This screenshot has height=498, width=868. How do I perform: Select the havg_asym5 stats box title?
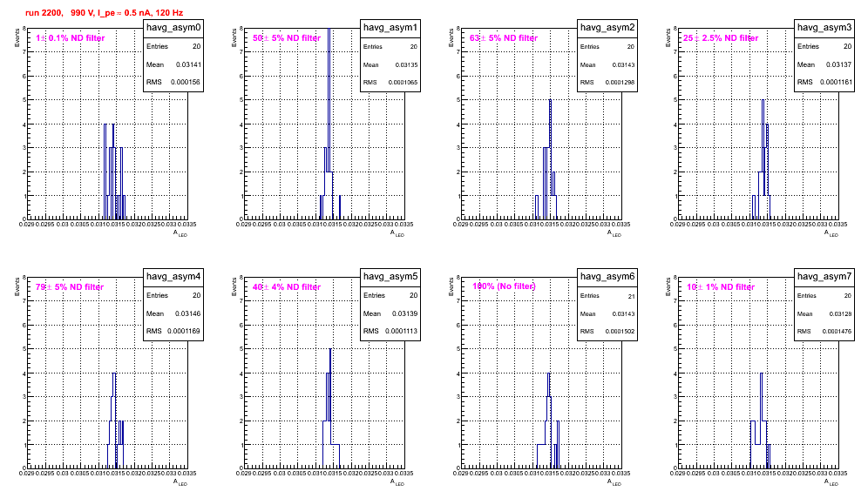[390, 276]
